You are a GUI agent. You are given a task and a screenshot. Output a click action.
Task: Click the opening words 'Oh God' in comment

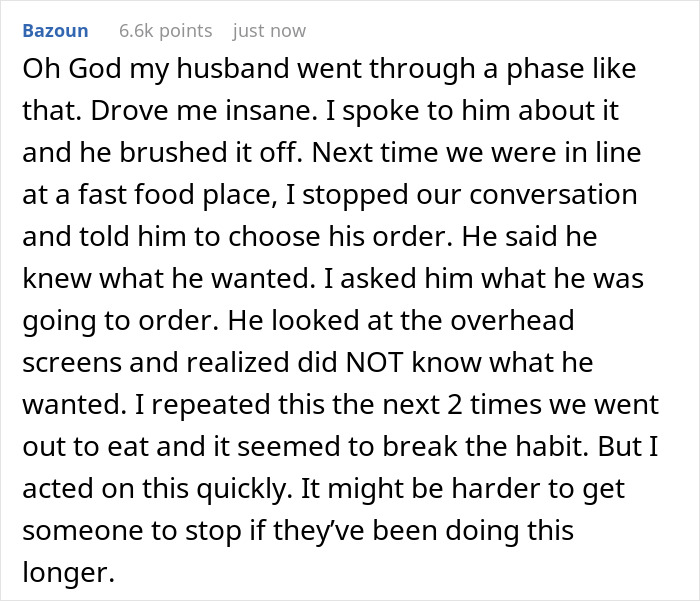[72, 69]
